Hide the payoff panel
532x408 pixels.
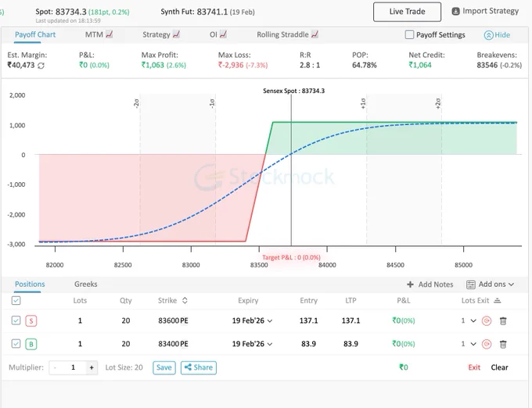[x=497, y=35]
